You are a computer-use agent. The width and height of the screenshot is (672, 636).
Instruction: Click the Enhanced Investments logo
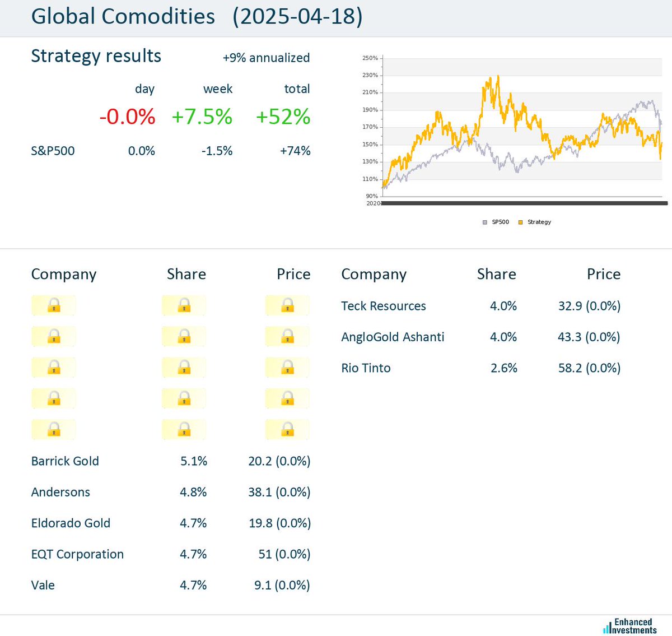(x=630, y=626)
